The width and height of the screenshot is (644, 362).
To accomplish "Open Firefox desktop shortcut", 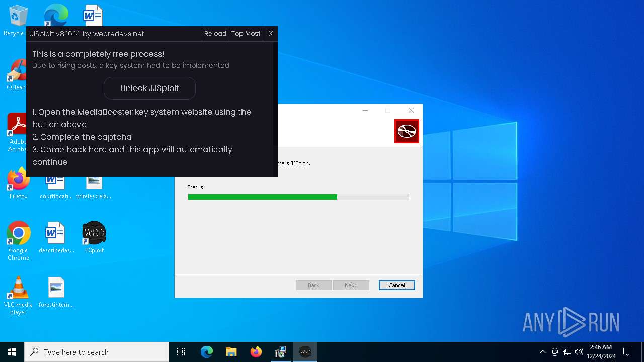I will pos(18,183).
